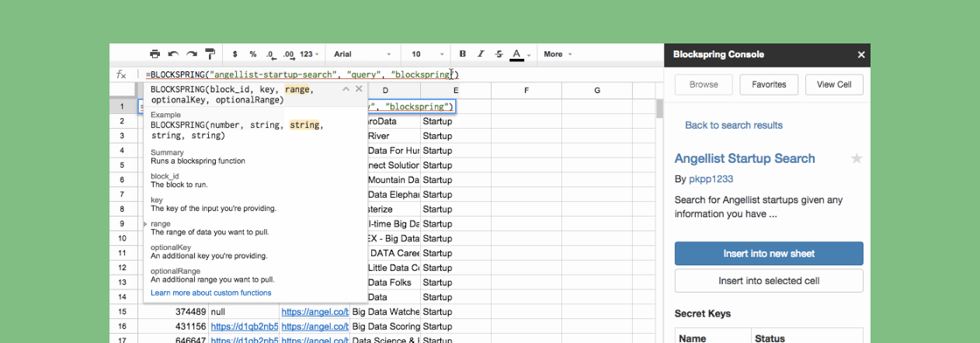Open the d1qb2nb5 link in row 16
This screenshot has height=343, width=980.
(244, 327)
